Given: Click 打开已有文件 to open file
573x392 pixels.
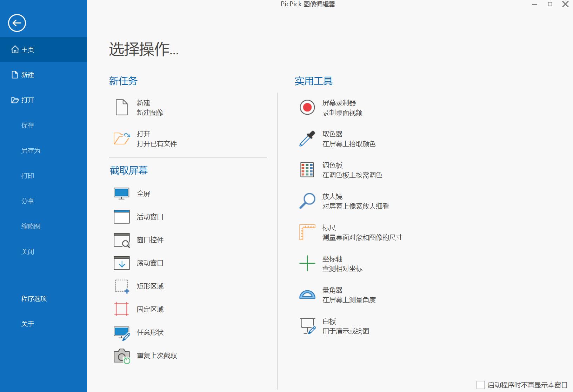Looking at the screenshot, I should pos(156,144).
